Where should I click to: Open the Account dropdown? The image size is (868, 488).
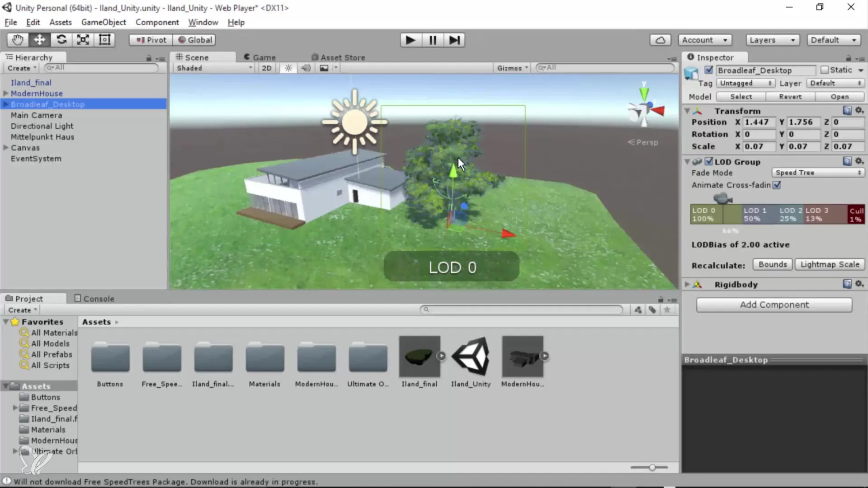pos(705,40)
